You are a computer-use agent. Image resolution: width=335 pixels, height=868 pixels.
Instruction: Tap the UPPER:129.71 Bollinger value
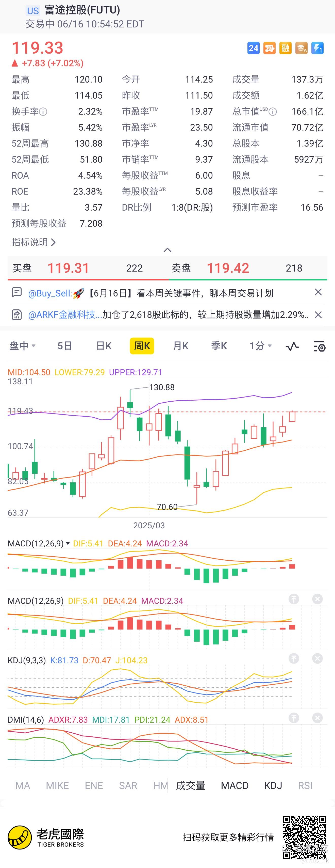pyautogui.click(x=135, y=372)
